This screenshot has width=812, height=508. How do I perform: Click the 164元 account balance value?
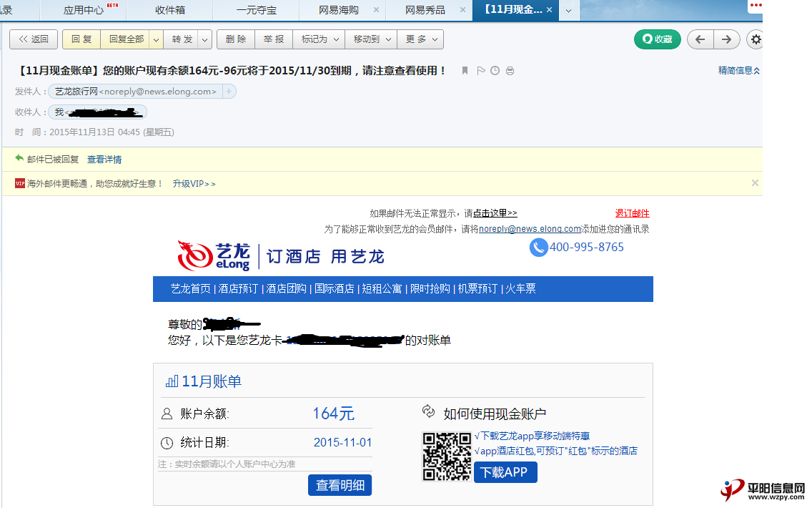click(334, 413)
